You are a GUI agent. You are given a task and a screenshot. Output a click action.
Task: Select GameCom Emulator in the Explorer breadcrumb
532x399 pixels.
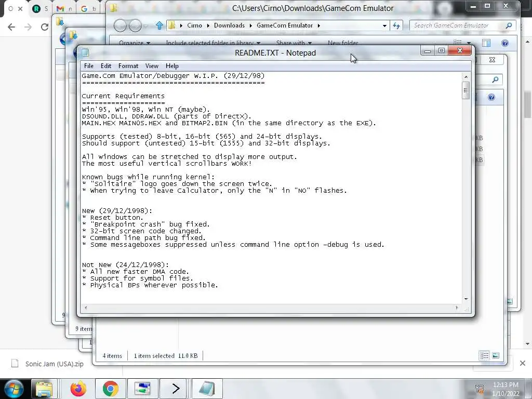tap(285, 25)
